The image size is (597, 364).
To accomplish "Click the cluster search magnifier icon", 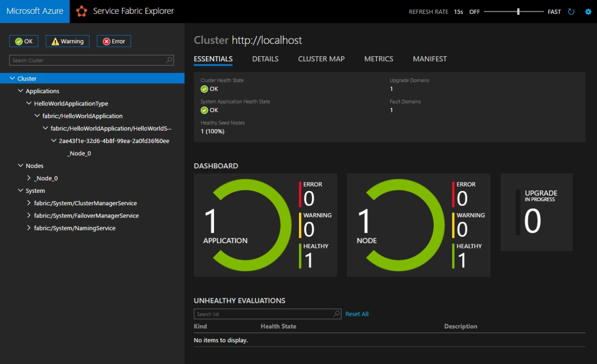I will (169, 60).
